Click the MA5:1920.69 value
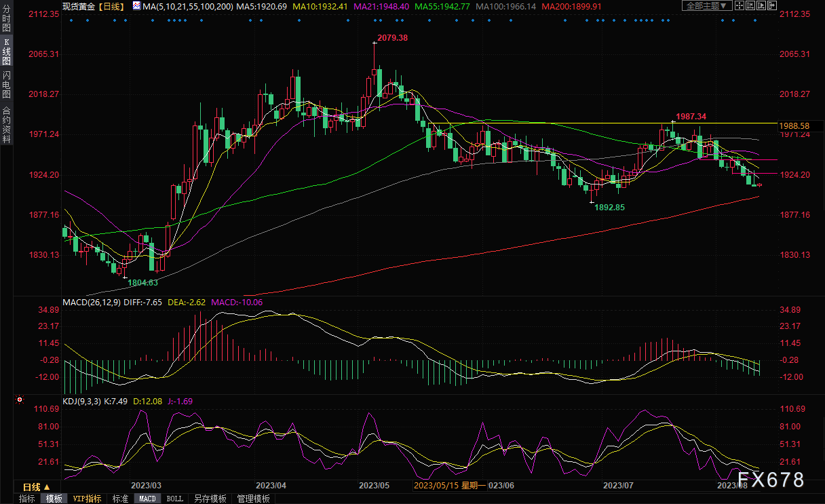 [x=263, y=5]
